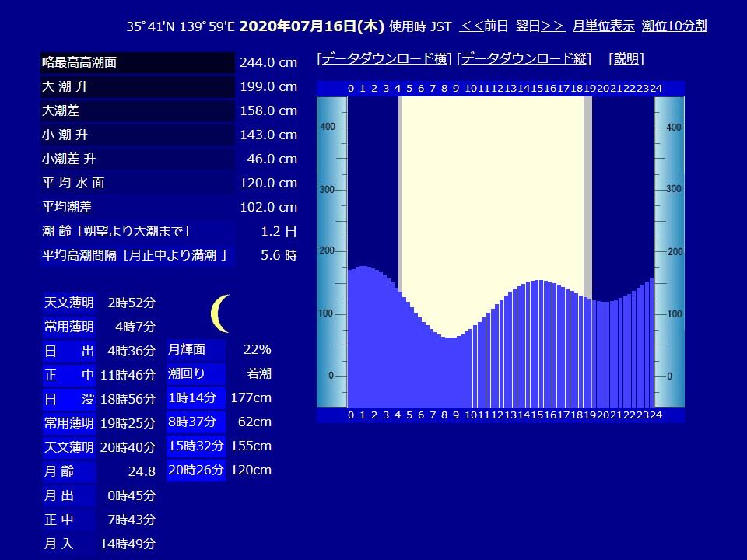Click the 大潮差 row label
747x560 pixels.
[138, 110]
